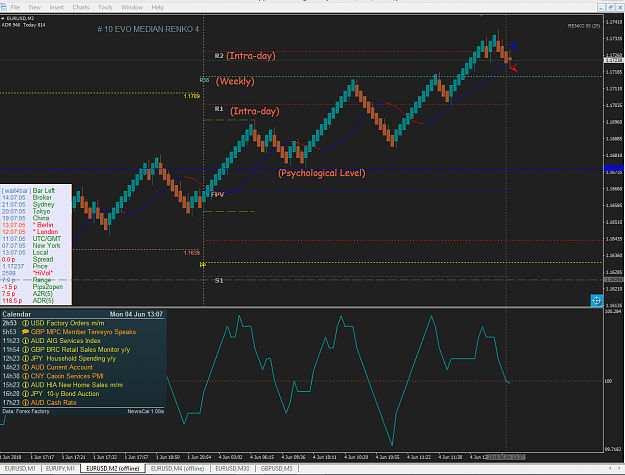Click the RENKO 50 (20) label
Viewport: 625px width, 475px height.
tap(584, 26)
